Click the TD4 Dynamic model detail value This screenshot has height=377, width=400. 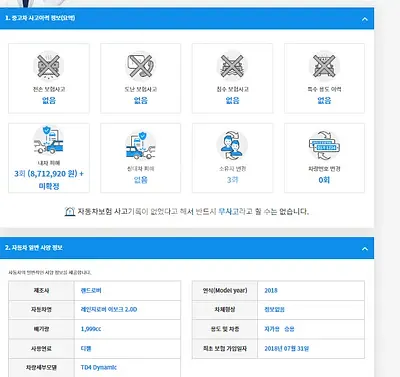[x=99, y=367]
